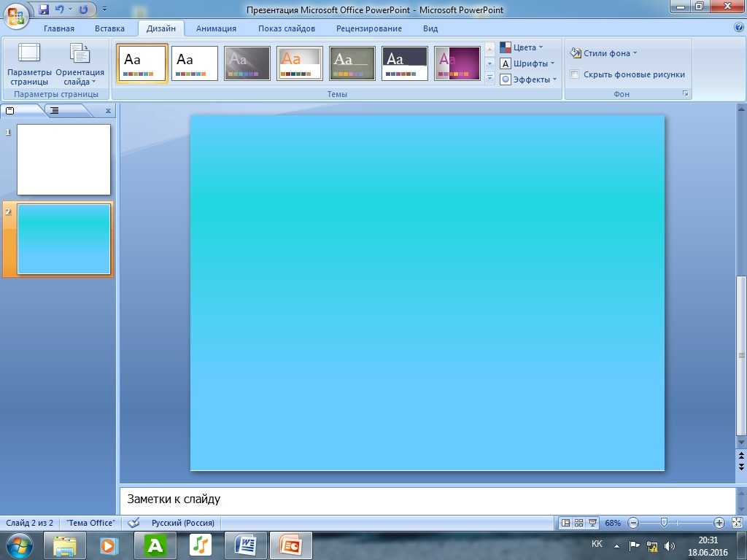This screenshot has width=747, height=560.
Task: Open volume speaker tray icon
Action: [x=670, y=546]
